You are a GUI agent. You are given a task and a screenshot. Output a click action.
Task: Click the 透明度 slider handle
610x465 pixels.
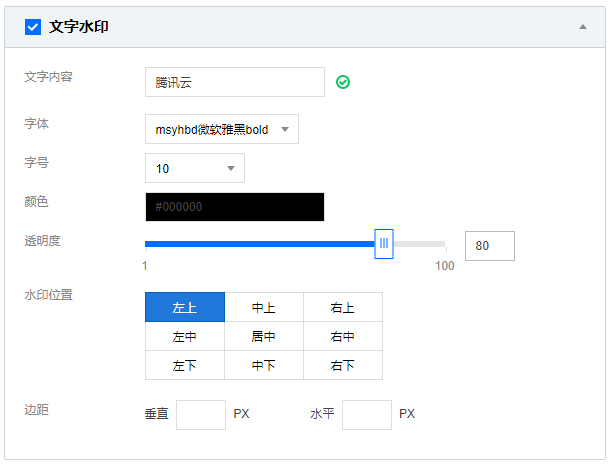click(384, 244)
